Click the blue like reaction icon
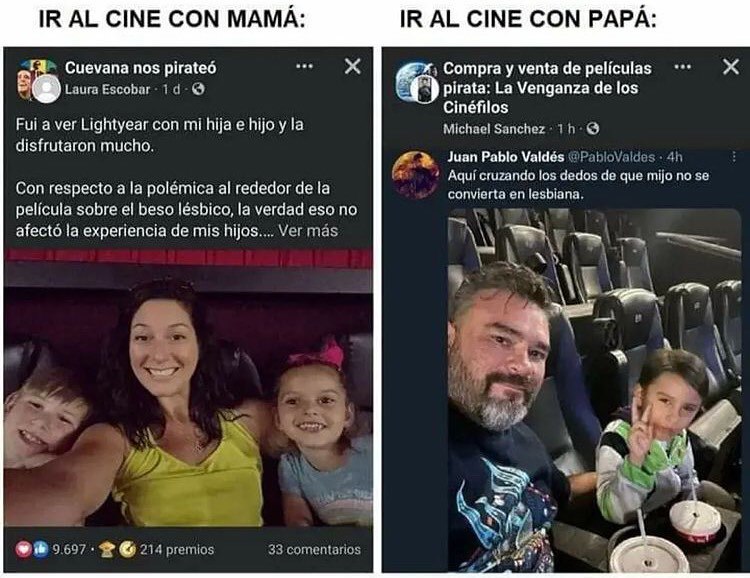Image resolution: width=750 pixels, height=578 pixels. coord(41,549)
